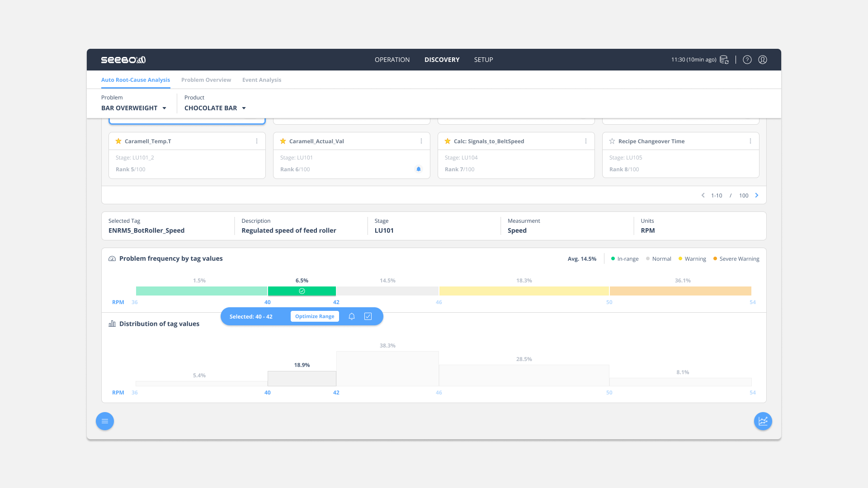Open Caramell_Temp.T three-dot options menu

coord(257,141)
